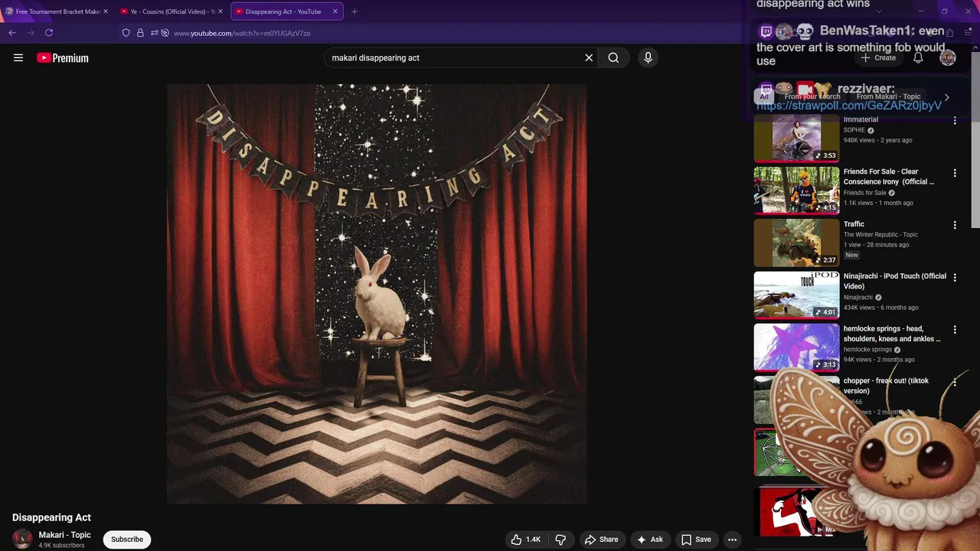
Task: Open options menu for Ninajirachi video
Action: [x=955, y=277]
